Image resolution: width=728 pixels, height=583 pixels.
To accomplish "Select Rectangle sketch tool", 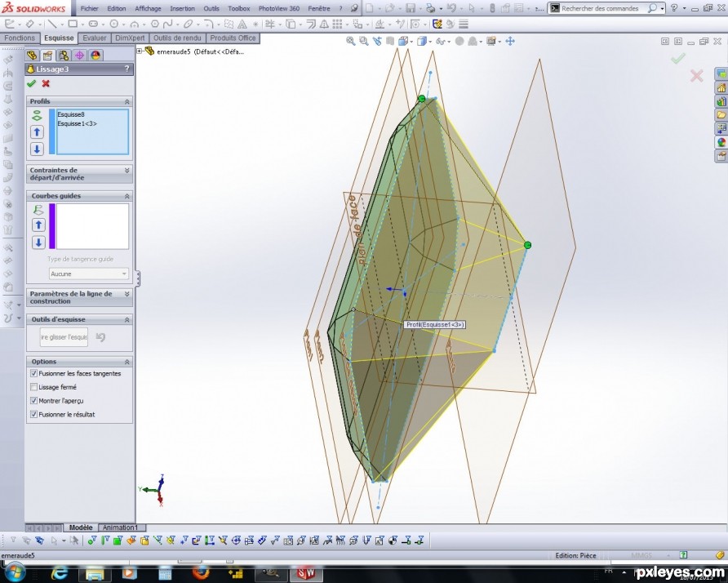I will point(73,24).
